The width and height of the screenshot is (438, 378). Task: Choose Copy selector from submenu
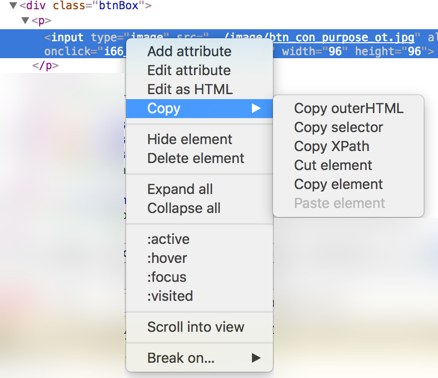click(x=348, y=127)
